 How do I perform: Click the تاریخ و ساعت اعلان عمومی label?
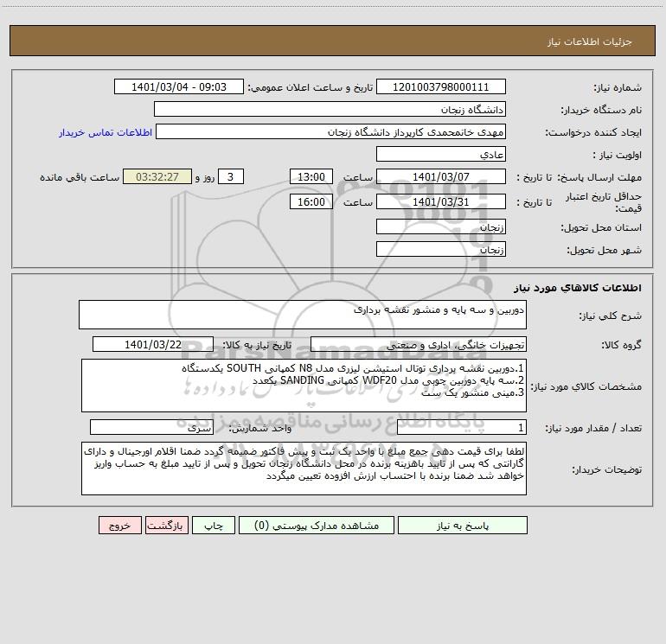pyautogui.click(x=311, y=87)
